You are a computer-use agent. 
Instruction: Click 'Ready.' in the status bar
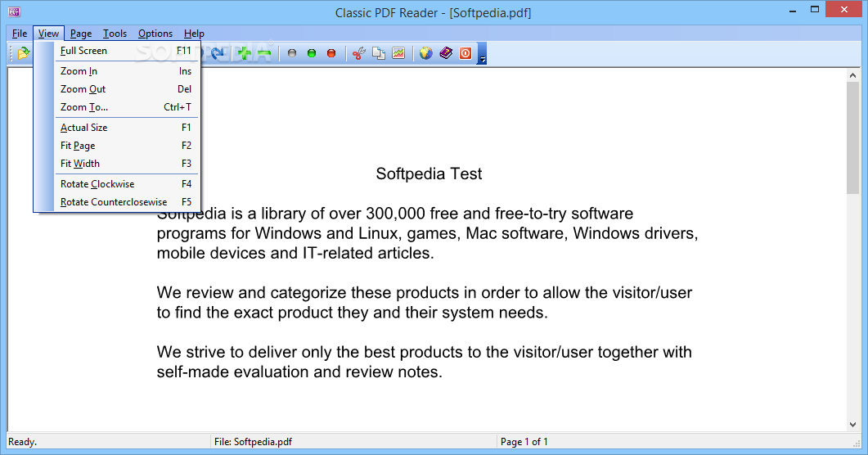tap(23, 442)
